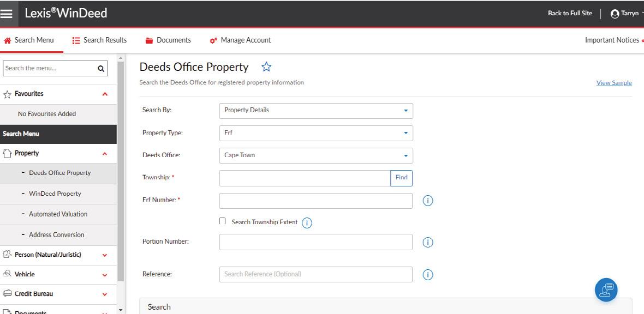The image size is (644, 314).
Task: Click the Portion Number input field
Action: 316,242
